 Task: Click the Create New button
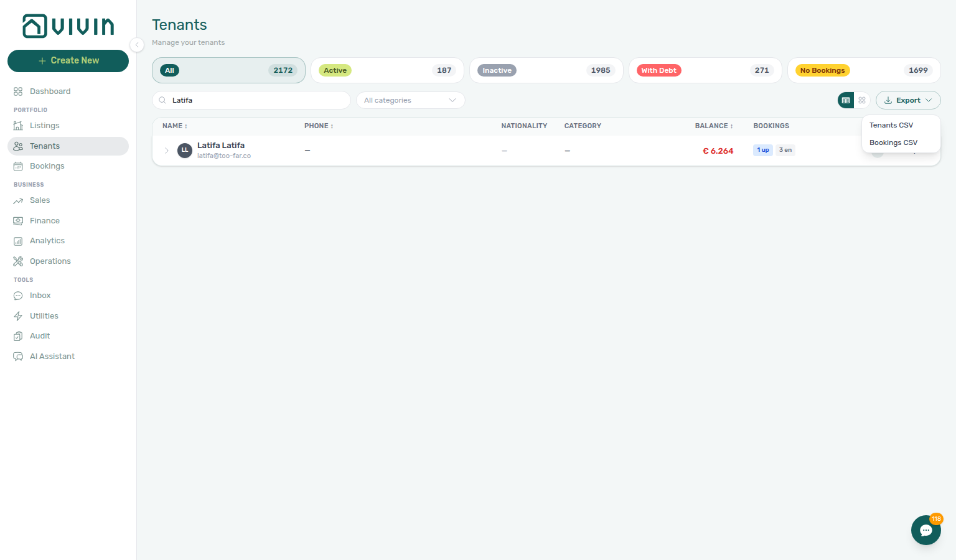point(68,61)
